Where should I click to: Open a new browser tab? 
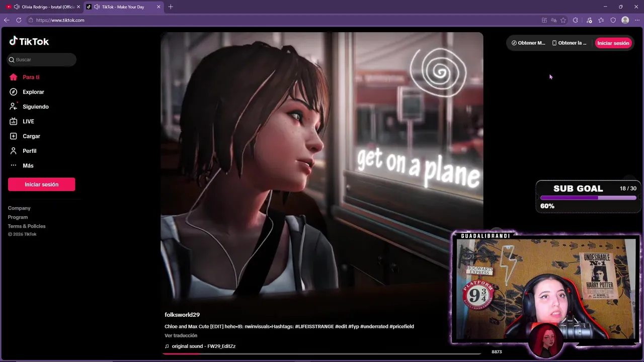click(x=171, y=7)
